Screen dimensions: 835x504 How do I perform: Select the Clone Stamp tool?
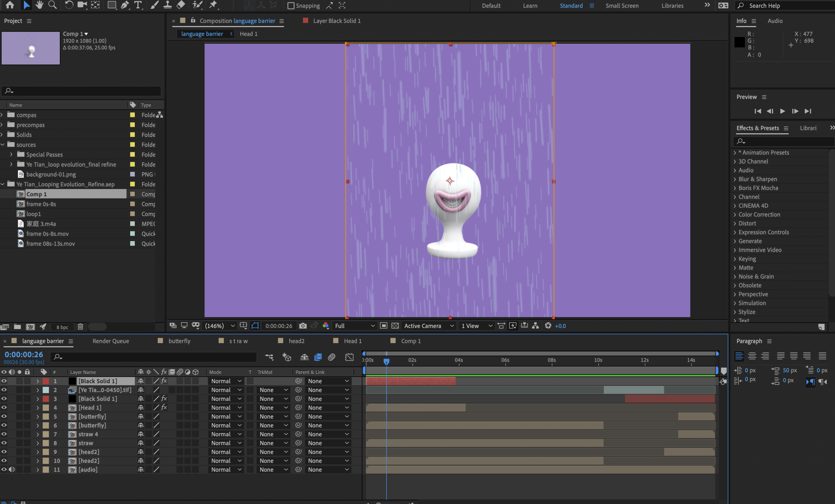167,5
